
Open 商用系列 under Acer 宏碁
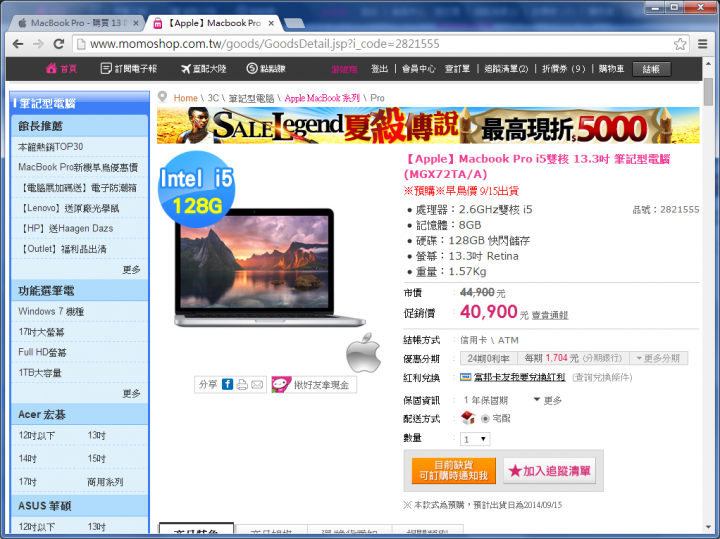click(x=105, y=482)
